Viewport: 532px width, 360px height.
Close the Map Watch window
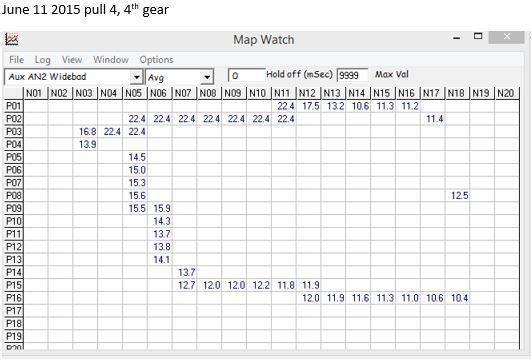[x=507, y=37]
